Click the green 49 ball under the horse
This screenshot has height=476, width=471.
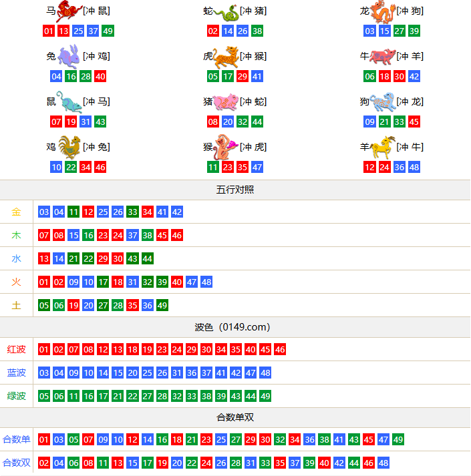pyautogui.click(x=108, y=31)
